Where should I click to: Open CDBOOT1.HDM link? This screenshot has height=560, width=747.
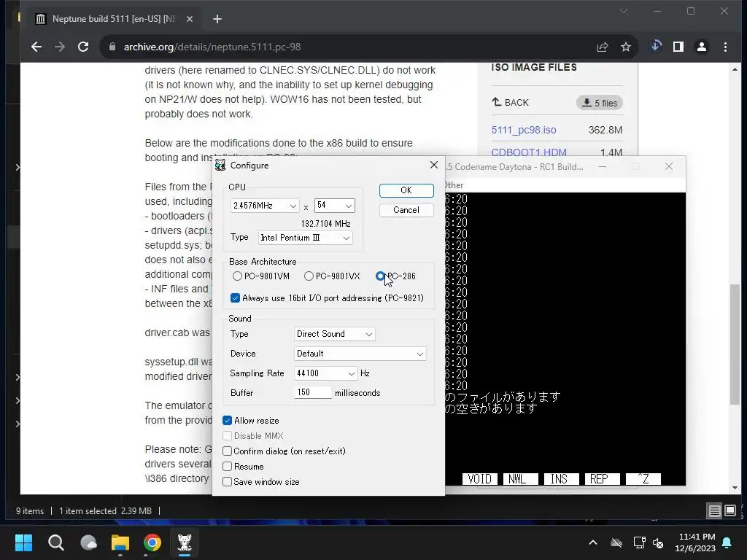click(x=529, y=152)
